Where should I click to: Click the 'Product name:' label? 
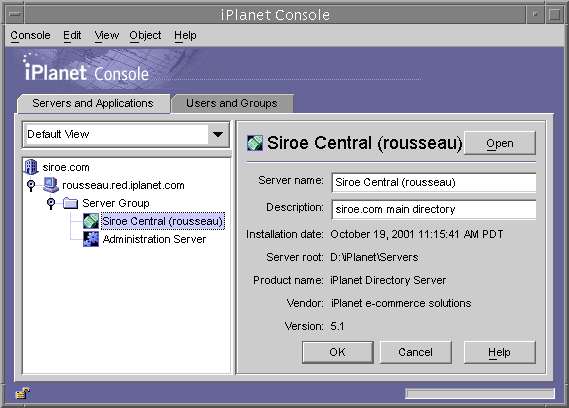tap(288, 280)
